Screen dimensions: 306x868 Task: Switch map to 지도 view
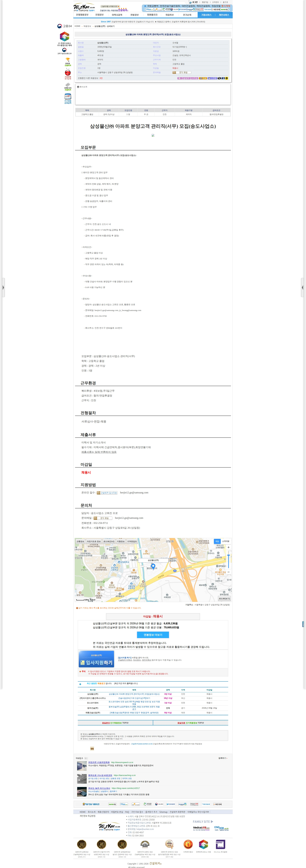pyautogui.click(x=217, y=542)
